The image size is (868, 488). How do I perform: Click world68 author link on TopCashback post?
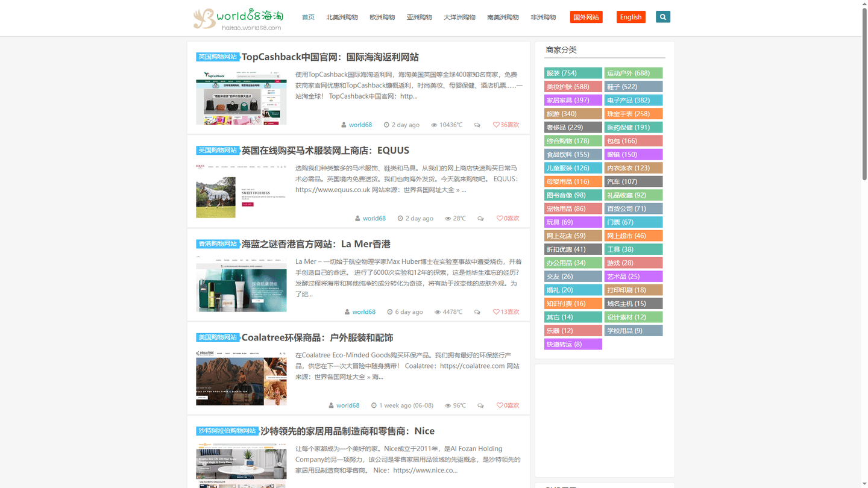[x=360, y=125]
